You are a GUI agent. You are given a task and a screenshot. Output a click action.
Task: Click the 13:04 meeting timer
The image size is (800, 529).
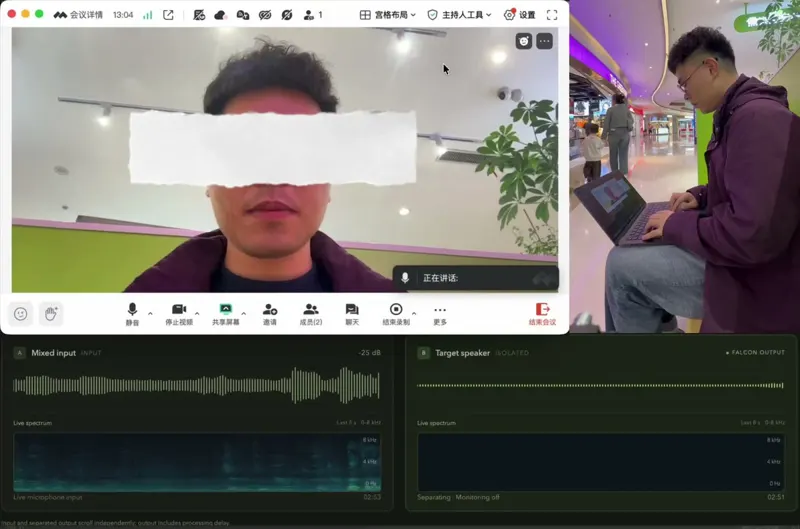pyautogui.click(x=123, y=15)
